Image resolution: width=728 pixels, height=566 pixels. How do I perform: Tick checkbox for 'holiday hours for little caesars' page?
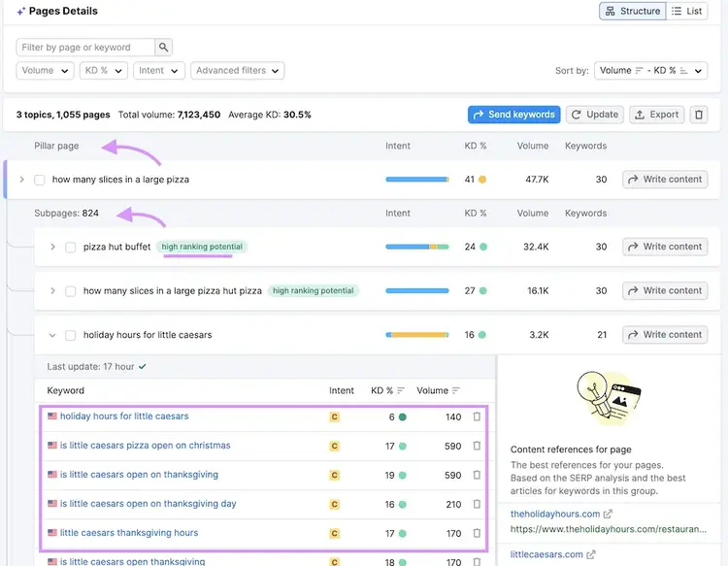[x=70, y=335]
